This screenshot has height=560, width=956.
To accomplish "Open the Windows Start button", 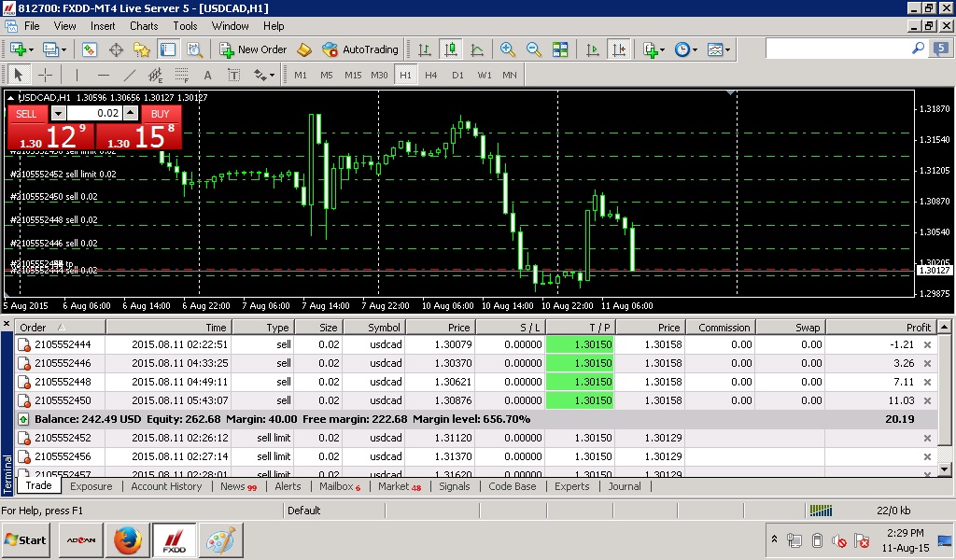I will coord(25,539).
